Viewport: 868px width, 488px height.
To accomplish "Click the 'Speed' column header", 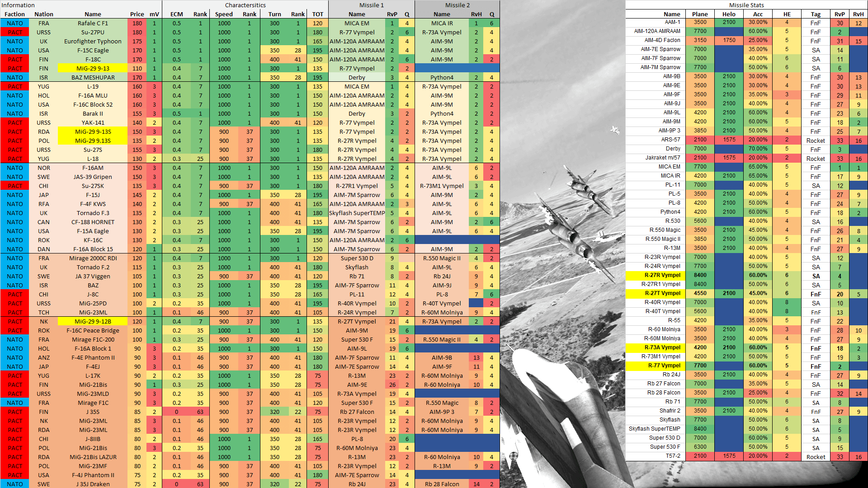I will pyautogui.click(x=224, y=14).
